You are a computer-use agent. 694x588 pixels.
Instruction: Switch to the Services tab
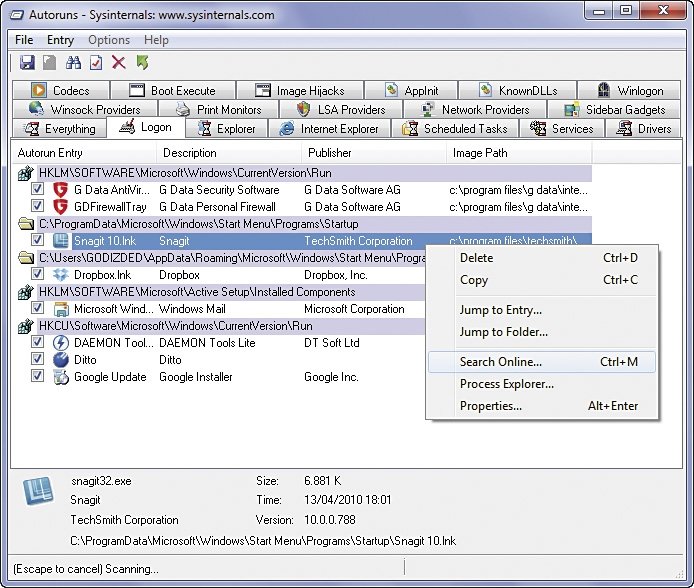point(561,129)
